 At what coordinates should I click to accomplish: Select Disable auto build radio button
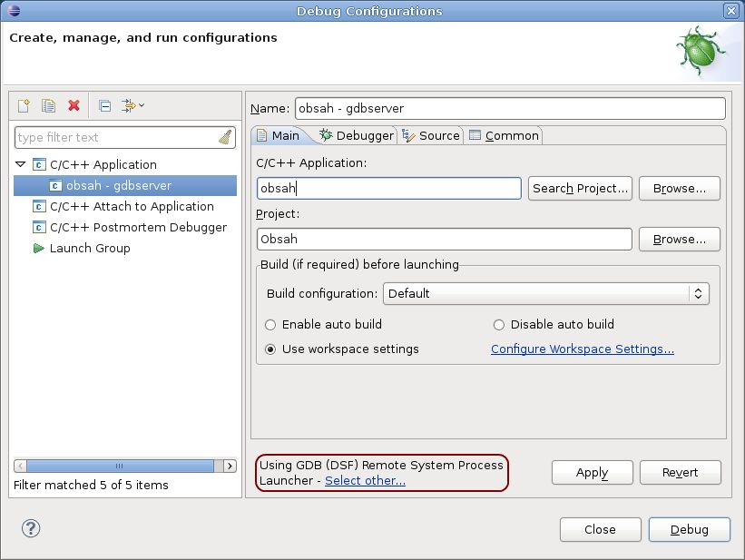tap(499, 325)
